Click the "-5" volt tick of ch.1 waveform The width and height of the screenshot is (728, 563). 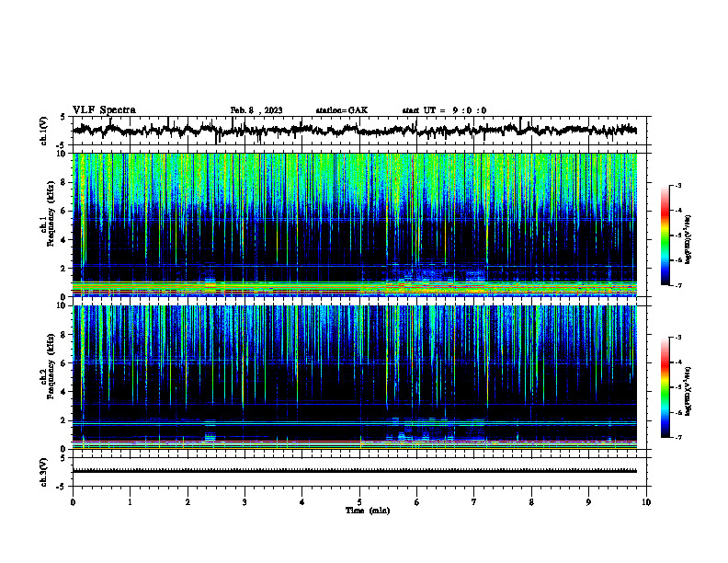click(62, 145)
